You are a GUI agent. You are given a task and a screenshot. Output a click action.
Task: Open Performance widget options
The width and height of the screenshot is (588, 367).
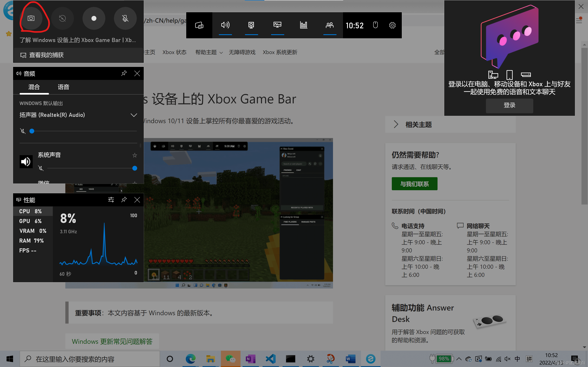coord(111,200)
